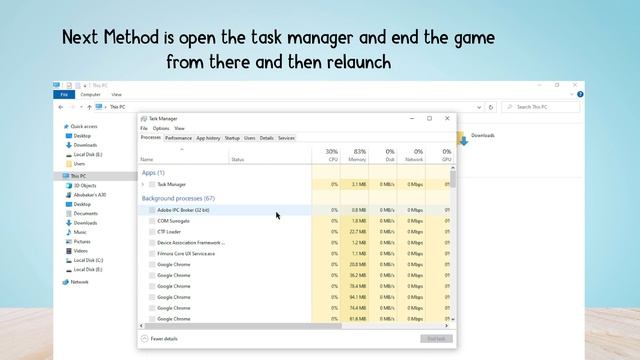
Task: Open address bar history dropdown
Action: click(479, 107)
